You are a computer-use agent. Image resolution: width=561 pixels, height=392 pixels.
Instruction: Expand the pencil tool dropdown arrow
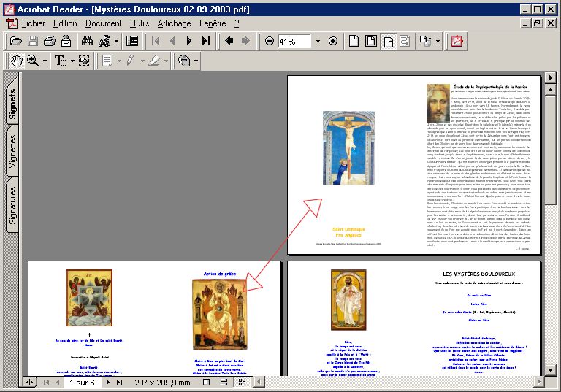click(x=142, y=61)
